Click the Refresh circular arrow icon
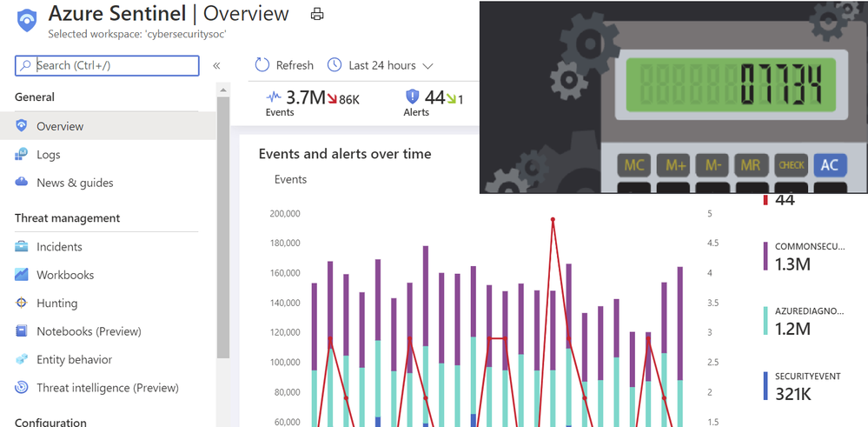Viewport: 868px width, 427px height. 262,65
